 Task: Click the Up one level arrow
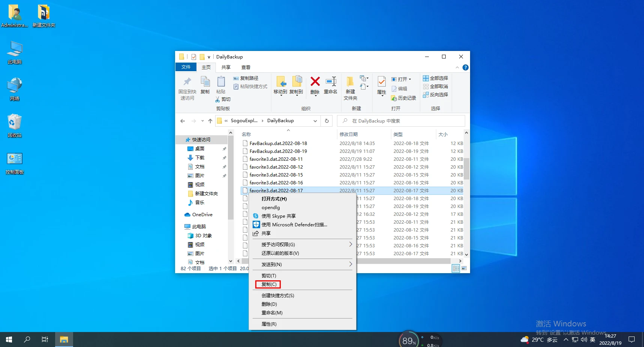tap(210, 121)
